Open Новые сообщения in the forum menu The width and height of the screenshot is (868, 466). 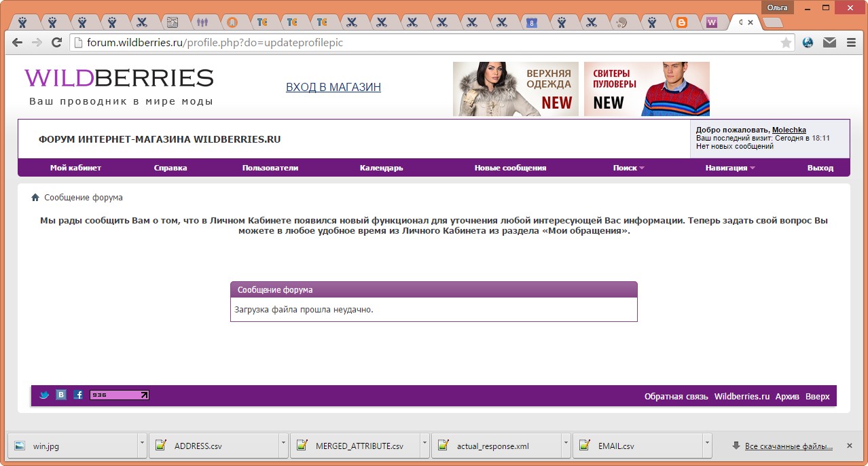[510, 168]
